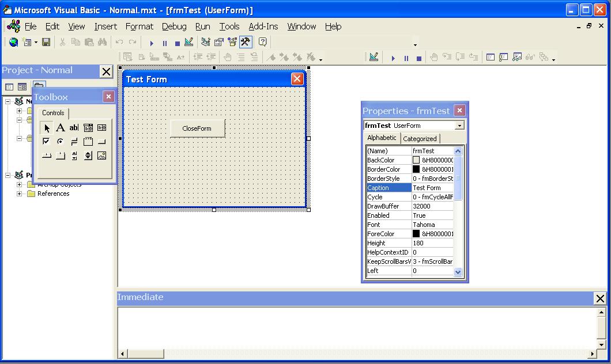Click the Help question mark icon

[x=263, y=42]
